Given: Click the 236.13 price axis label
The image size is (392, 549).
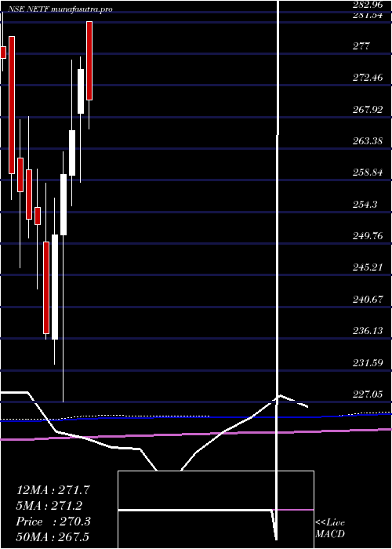Looking at the screenshot, I should (368, 330).
